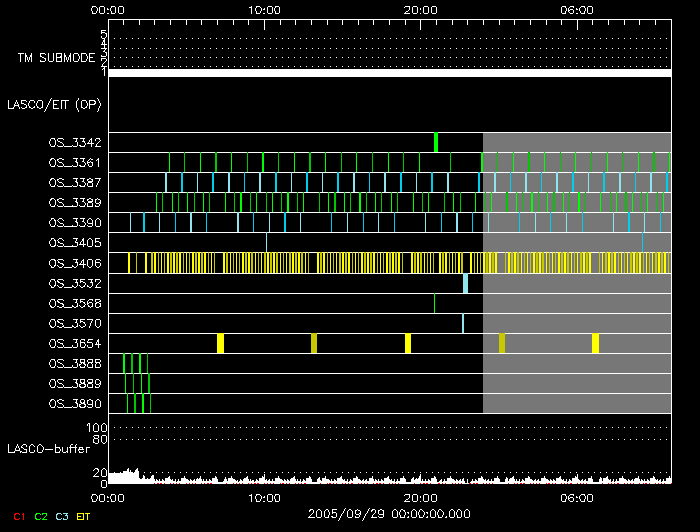This screenshot has width=700, height=532.
Task: Select the red C1 legend entry
Action: (x=18, y=516)
